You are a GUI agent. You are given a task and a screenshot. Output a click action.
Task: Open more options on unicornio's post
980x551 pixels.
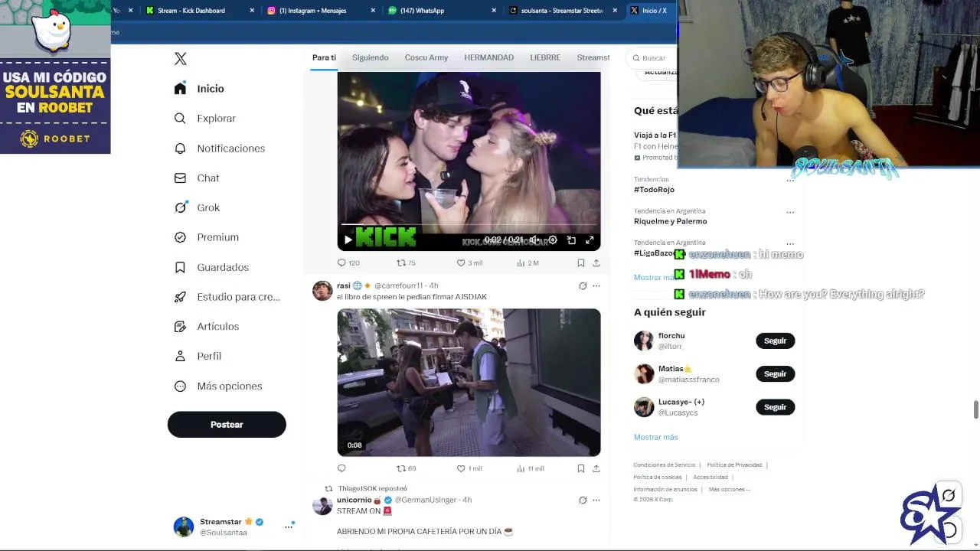pos(596,500)
